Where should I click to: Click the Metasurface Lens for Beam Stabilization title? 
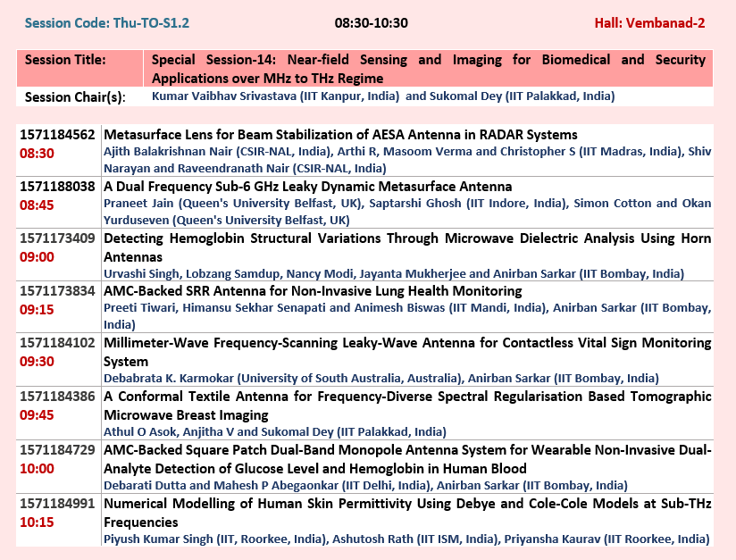340,135
